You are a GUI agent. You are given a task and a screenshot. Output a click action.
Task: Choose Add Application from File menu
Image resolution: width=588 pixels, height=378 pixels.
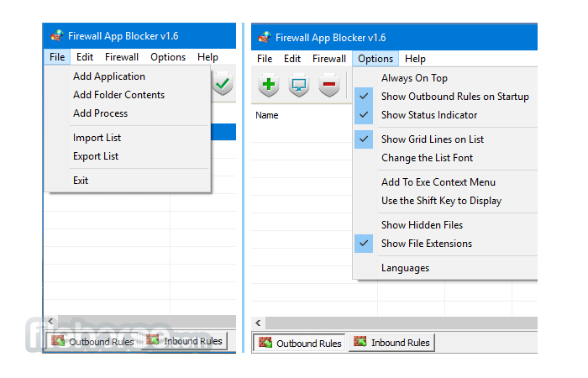click(x=128, y=76)
